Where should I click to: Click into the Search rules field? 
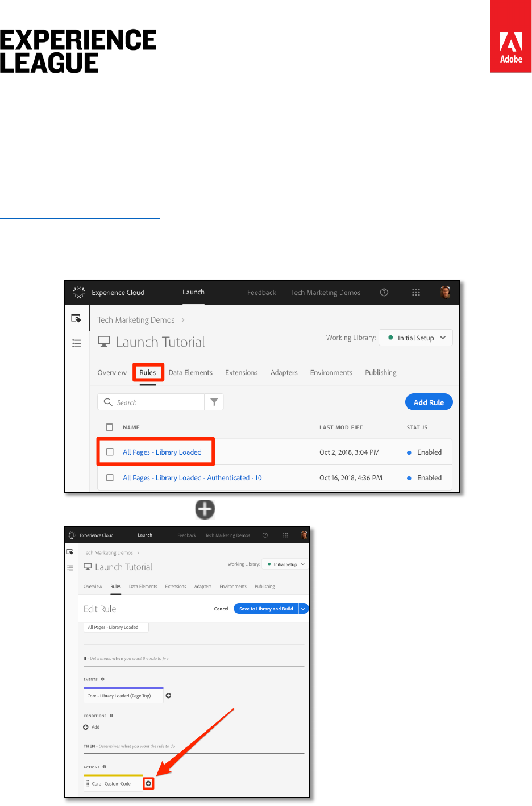(151, 402)
